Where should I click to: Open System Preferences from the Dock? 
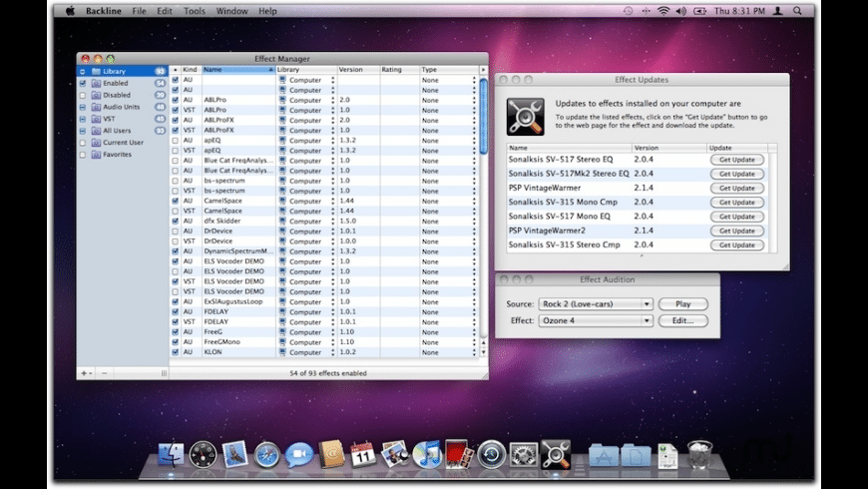pyautogui.click(x=523, y=455)
